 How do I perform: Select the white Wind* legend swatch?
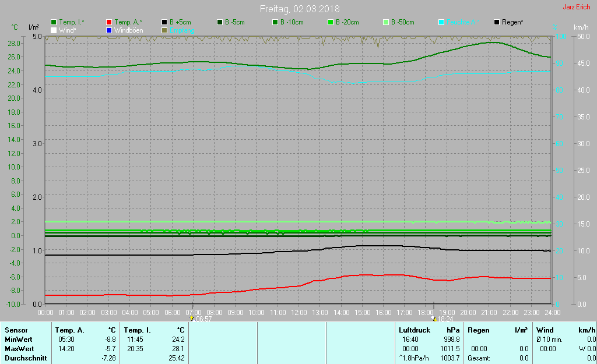[54, 30]
